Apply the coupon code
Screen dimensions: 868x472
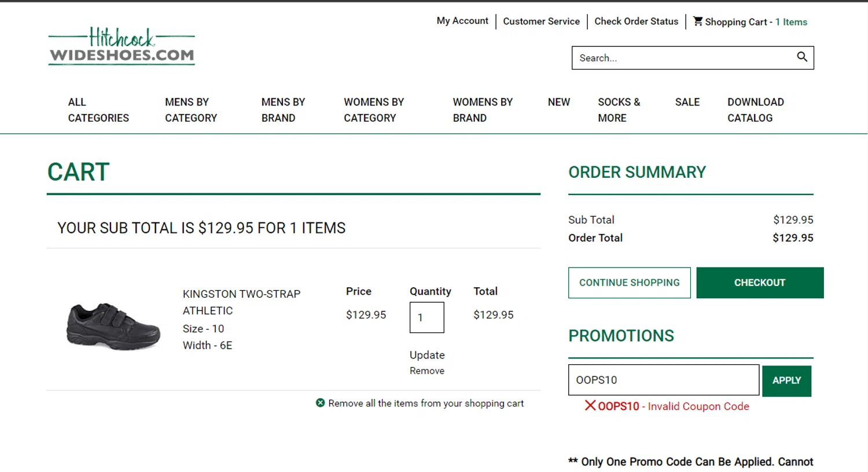point(786,380)
